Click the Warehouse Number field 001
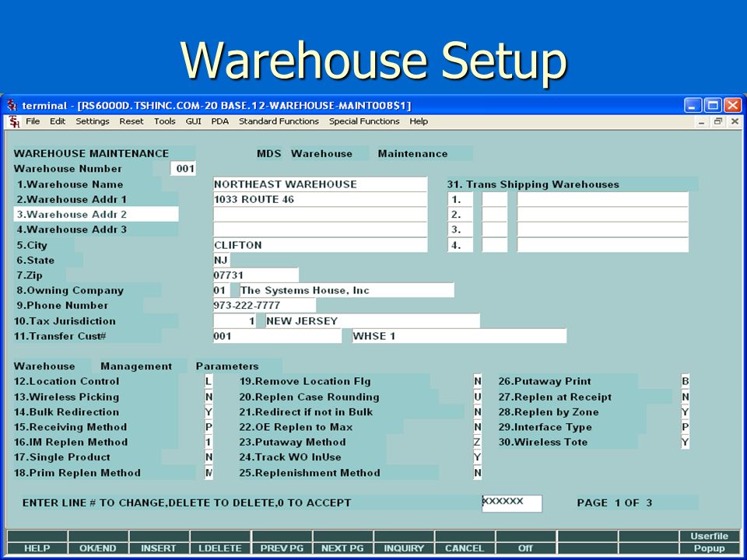Screen dimensions: 747x560 (184, 169)
